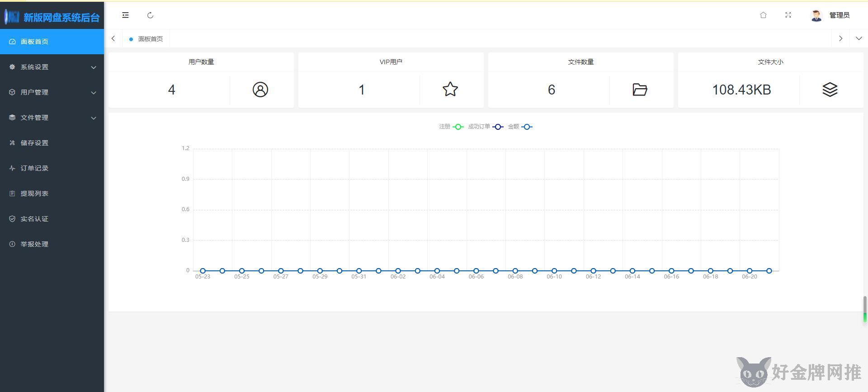Click the list icon beside 提现列表
The width and height of the screenshot is (868, 392).
point(12,194)
